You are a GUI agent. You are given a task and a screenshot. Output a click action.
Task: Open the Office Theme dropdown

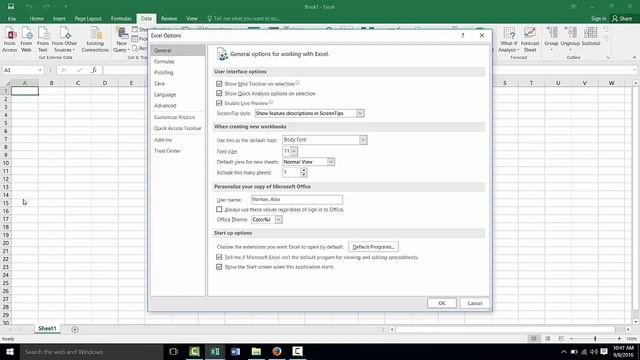point(278,220)
